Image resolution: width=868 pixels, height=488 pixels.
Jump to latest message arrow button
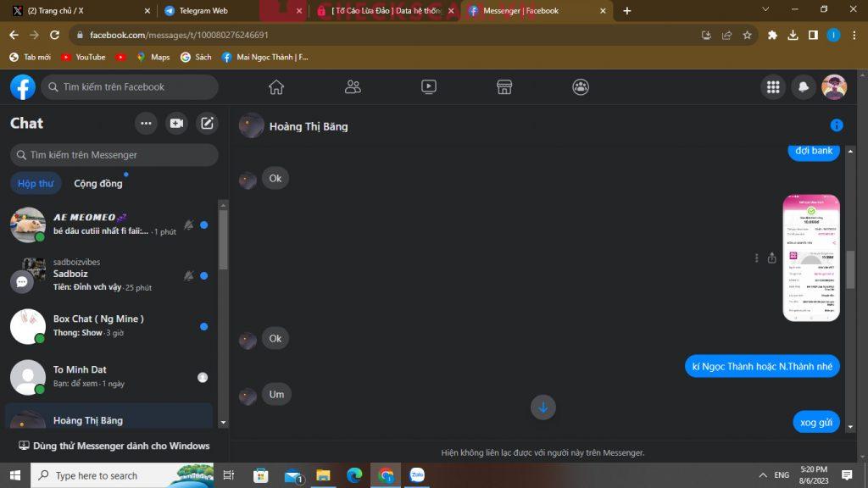pos(543,408)
